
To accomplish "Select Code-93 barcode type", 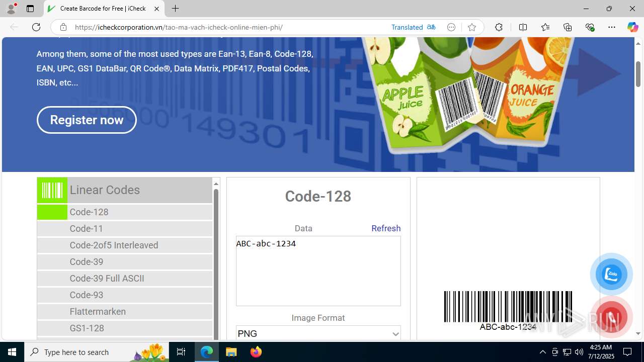I will point(125,295).
